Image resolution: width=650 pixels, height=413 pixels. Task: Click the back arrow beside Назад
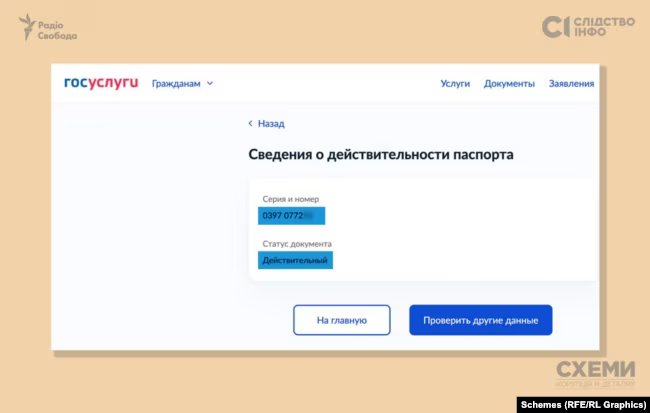tap(250, 123)
